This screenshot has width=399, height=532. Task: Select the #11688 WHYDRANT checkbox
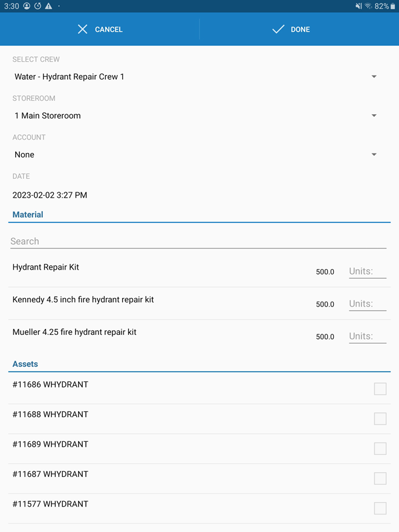pos(380,418)
